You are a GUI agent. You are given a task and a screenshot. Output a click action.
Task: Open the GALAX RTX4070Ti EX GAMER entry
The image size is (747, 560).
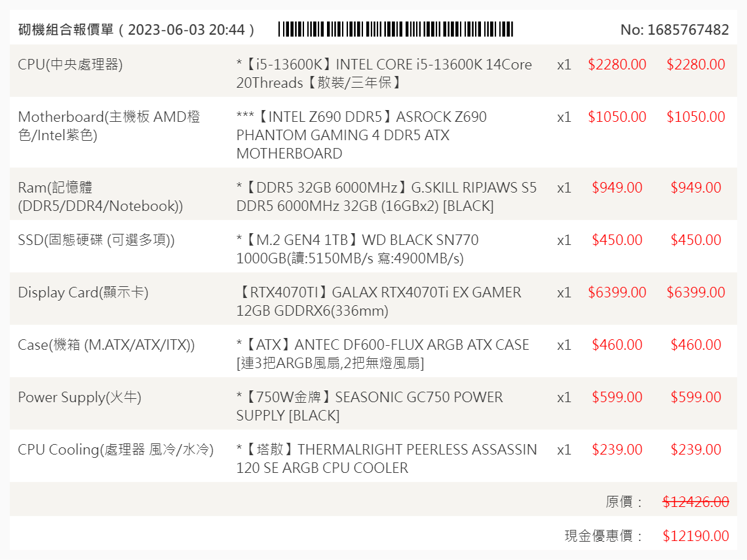(x=379, y=301)
